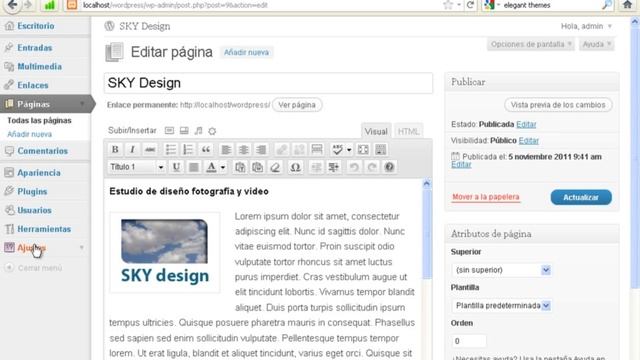The width and height of the screenshot is (640, 360).
Task: Justify text alignment
Action: point(194,167)
